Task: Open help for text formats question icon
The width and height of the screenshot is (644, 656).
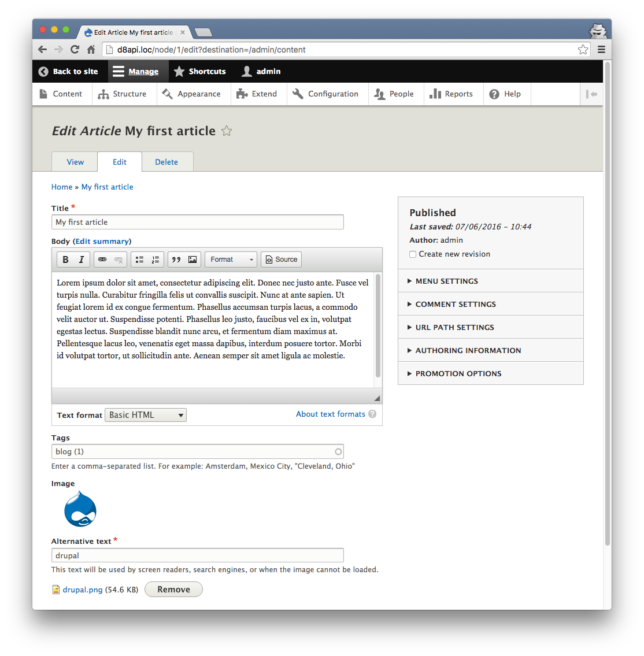Action: [372, 414]
